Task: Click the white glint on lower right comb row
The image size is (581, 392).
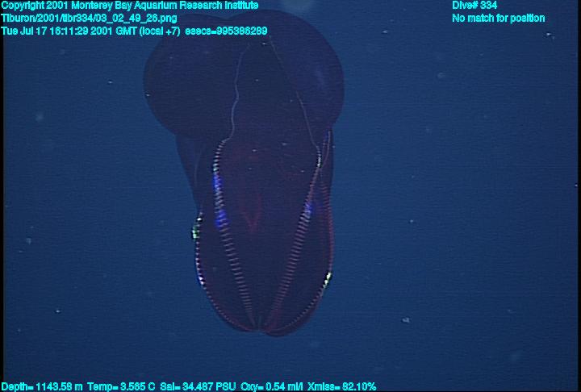Action: [327, 278]
